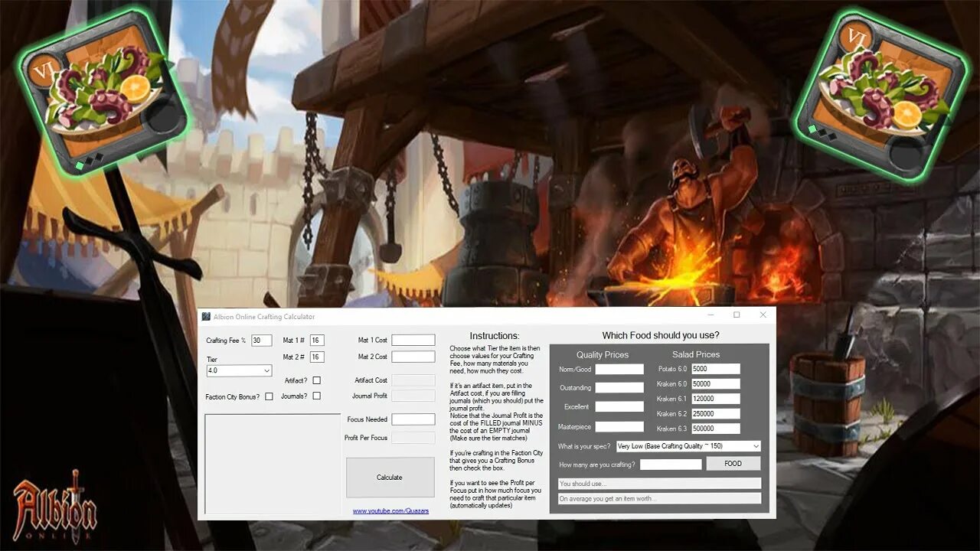Screen dimensions: 980x551
Task: Check the Faction City Bonus? box
Action: (269, 396)
